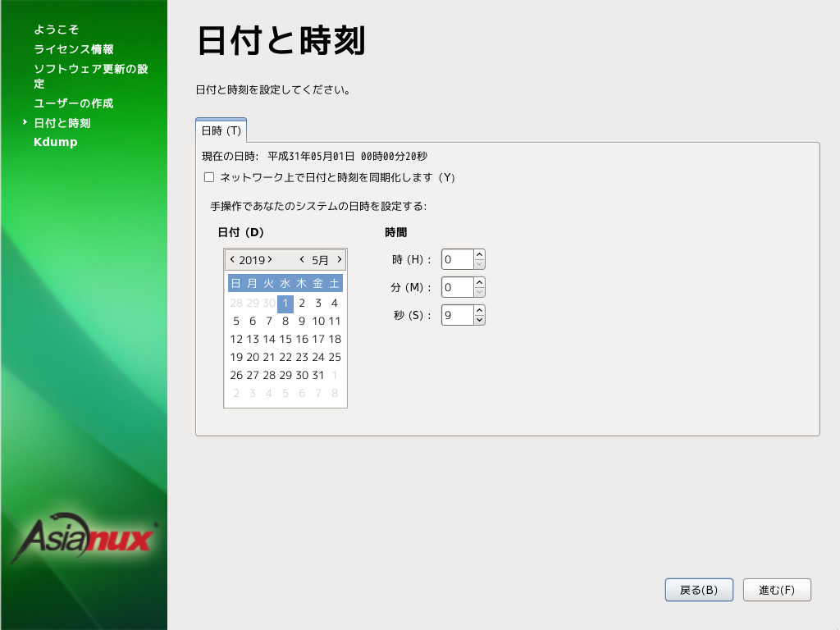
Task: Enable network date and time synchronization checkbox
Action: (209, 177)
